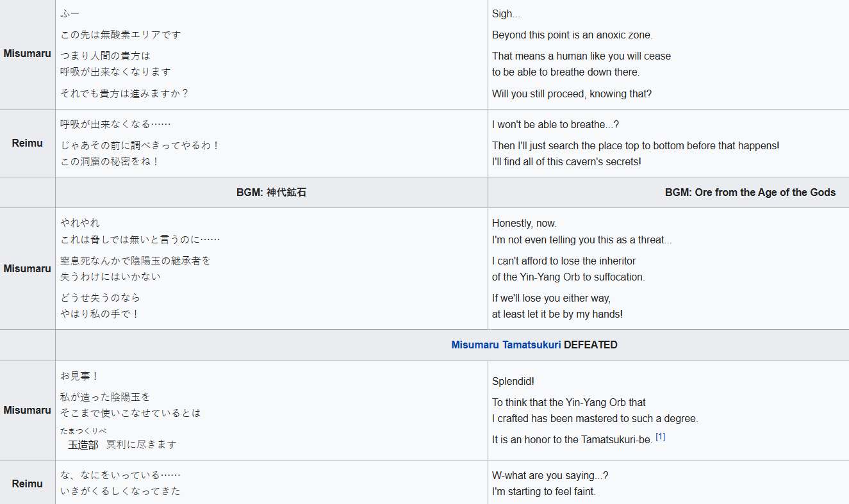
Task: Click the line 'I'll find all of this cavern's secrets!'
Action: 566,162
